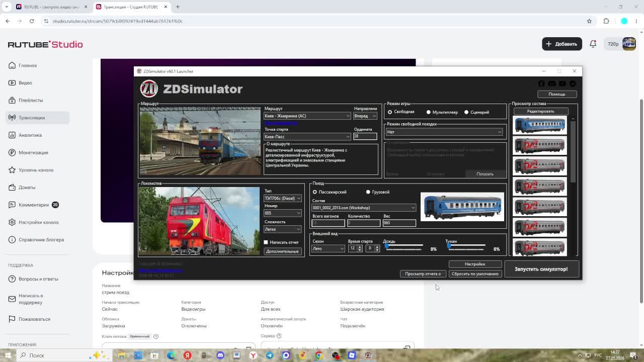Image resolution: width=644 pixels, height=362 pixels.
Task: Open Вопросы и ответы support page
Action: coord(38,279)
